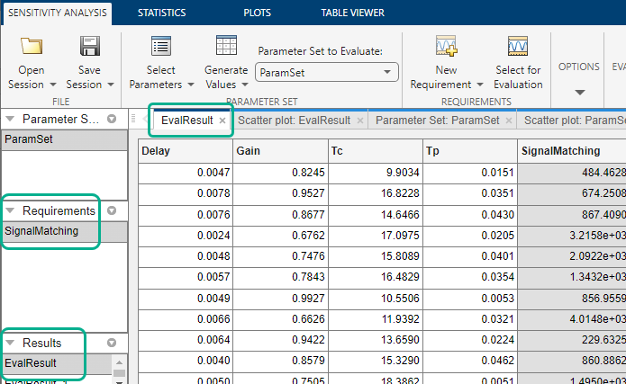Select the Gain cell 0.7843
Viewport: 626px width, 384px height.
tap(280, 277)
